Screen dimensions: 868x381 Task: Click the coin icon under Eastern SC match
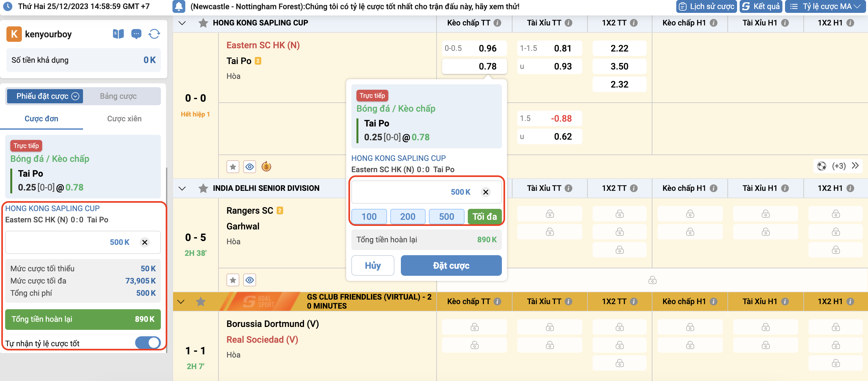(266, 167)
